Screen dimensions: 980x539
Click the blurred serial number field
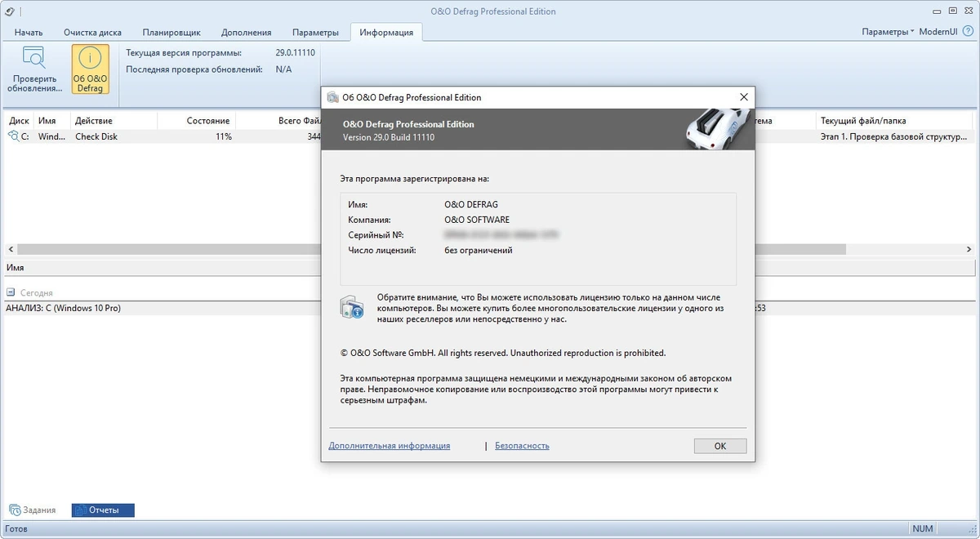[x=501, y=235]
